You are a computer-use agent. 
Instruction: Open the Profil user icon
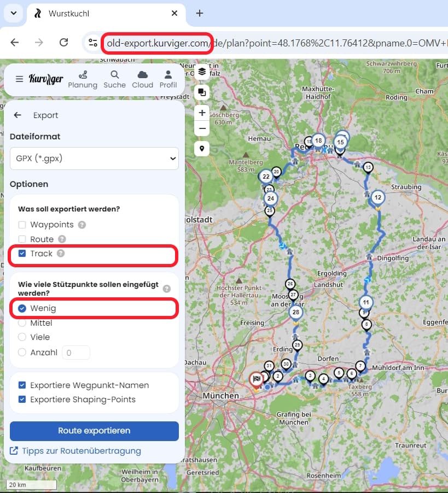click(168, 79)
